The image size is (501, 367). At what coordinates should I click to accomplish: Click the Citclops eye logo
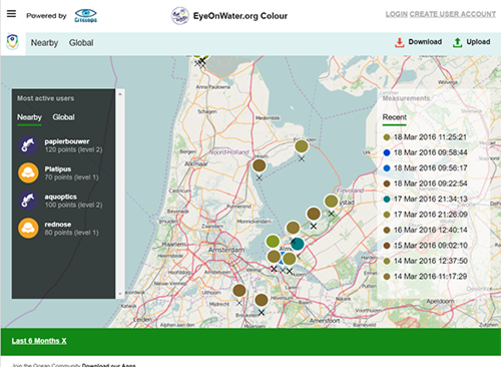pyautogui.click(x=86, y=16)
